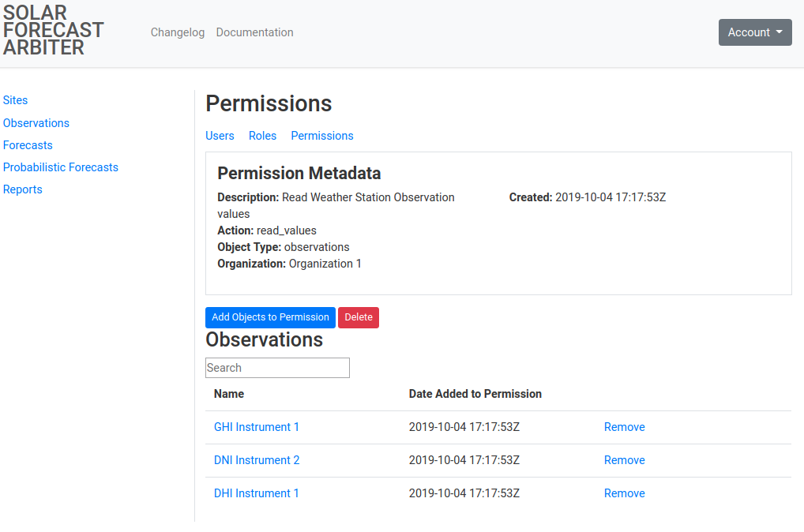Open DHI Instrument 1 observation
This screenshot has width=804, height=532.
pyautogui.click(x=257, y=493)
